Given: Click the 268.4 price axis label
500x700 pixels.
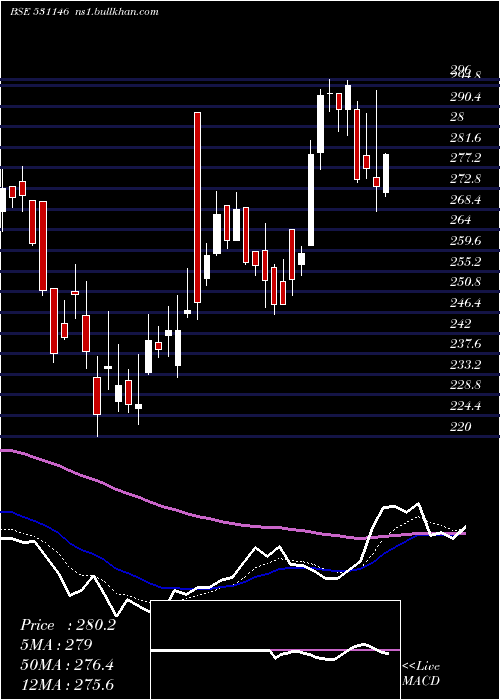Looking at the screenshot, I should pyautogui.click(x=466, y=200).
